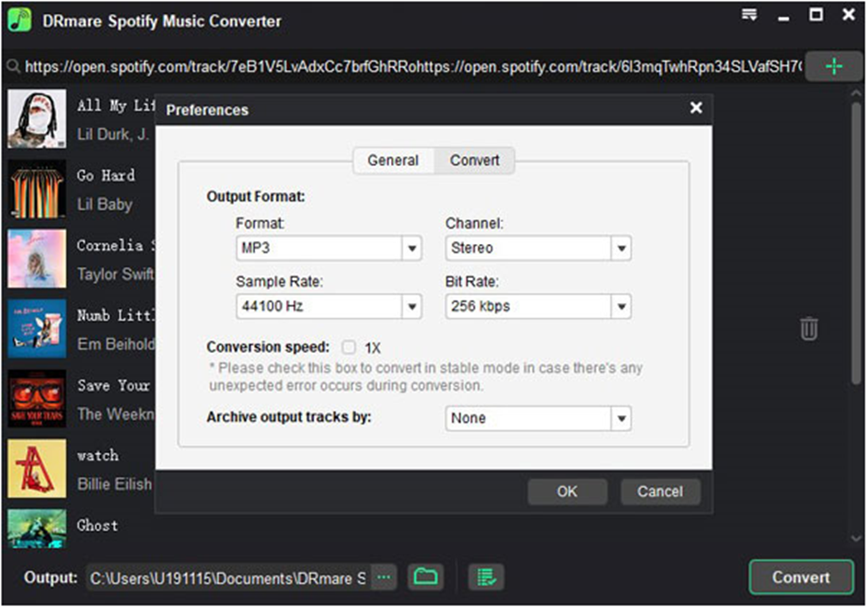Select the watch album thumbnail by Billie Eilish
Viewport: 868px width, 607px height.
(37, 469)
